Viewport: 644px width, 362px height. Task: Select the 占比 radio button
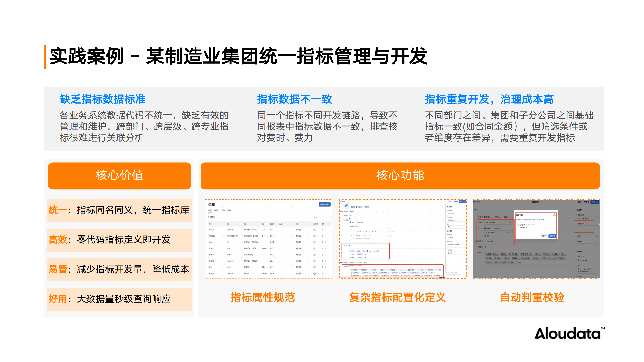[x=368, y=251]
